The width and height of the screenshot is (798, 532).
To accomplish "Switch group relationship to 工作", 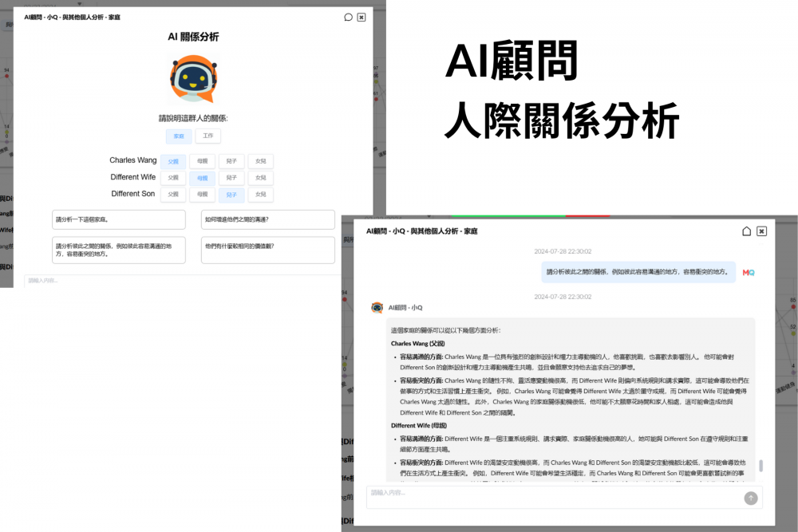I will [x=207, y=136].
